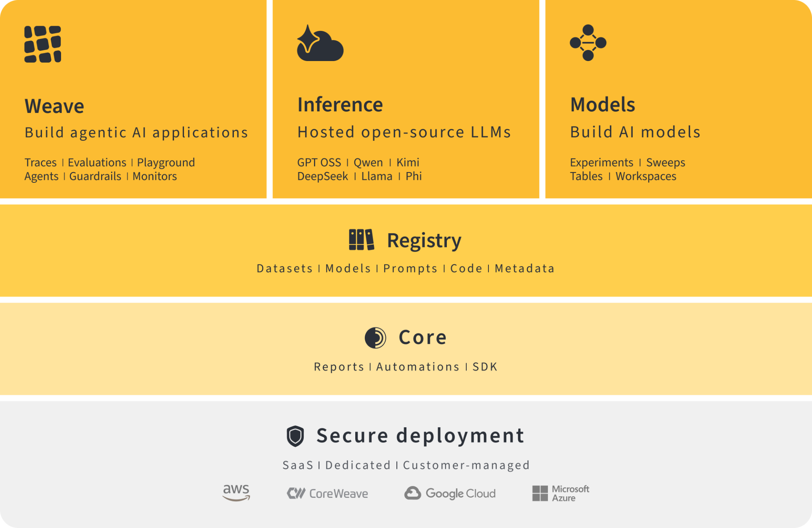Screen dimensions: 812x528
Task: Select Customer-managed deployment option
Action: pos(466,465)
